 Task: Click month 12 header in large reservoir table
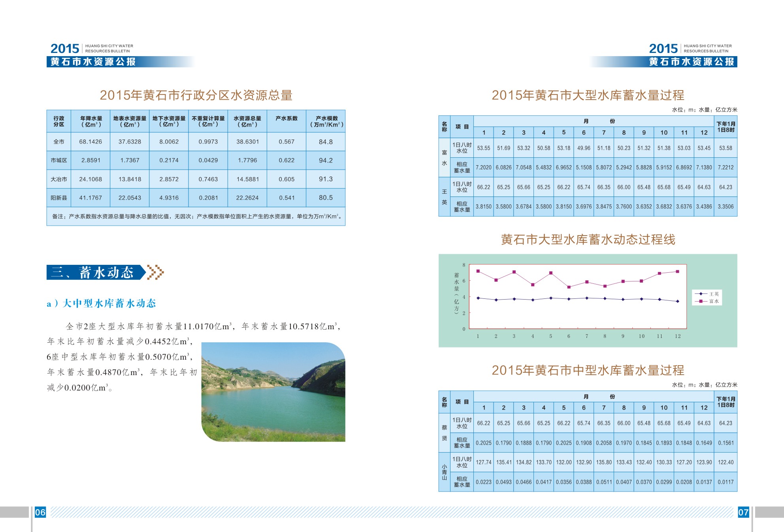pyautogui.click(x=704, y=132)
